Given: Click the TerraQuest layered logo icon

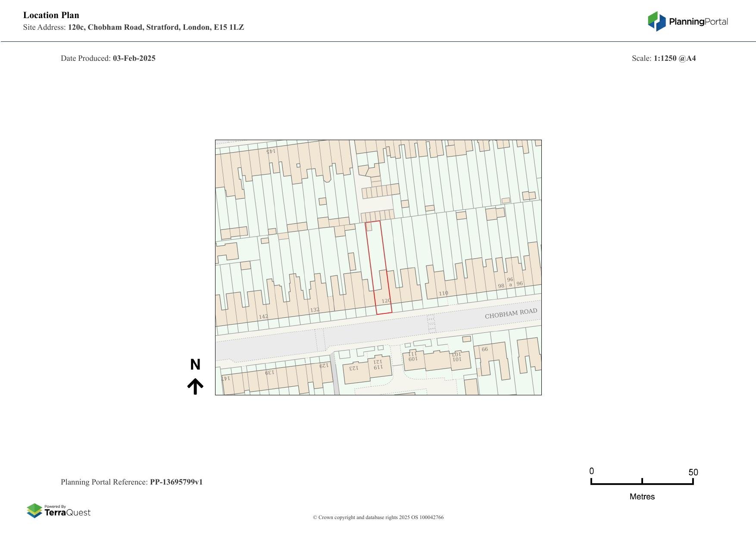Looking at the screenshot, I should click(x=34, y=510).
